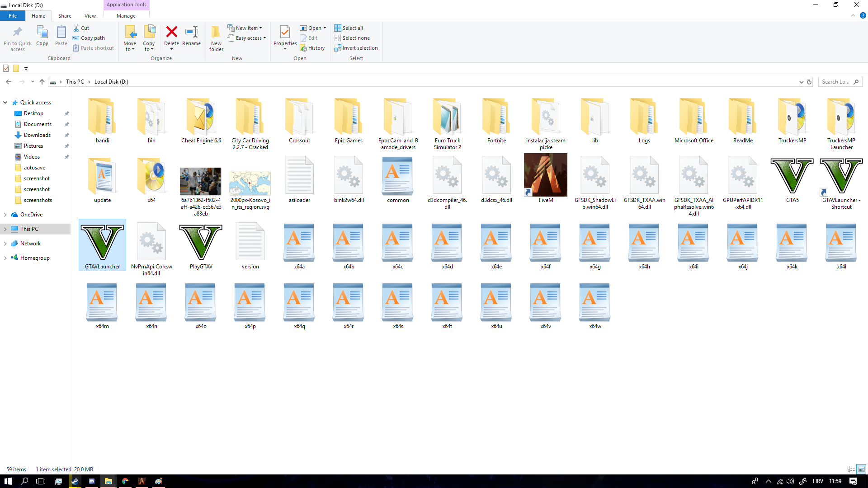
Task: Open Steam from the taskbar
Action: [x=75, y=481]
